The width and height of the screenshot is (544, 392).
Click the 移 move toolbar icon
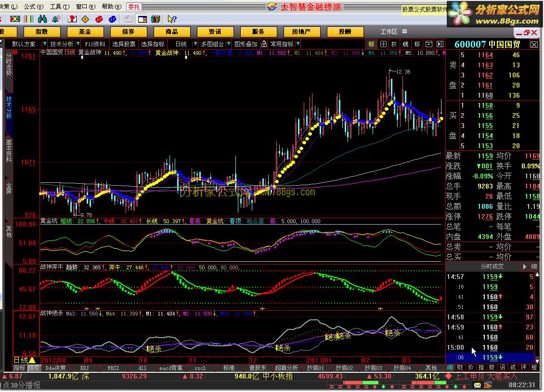(x=417, y=44)
